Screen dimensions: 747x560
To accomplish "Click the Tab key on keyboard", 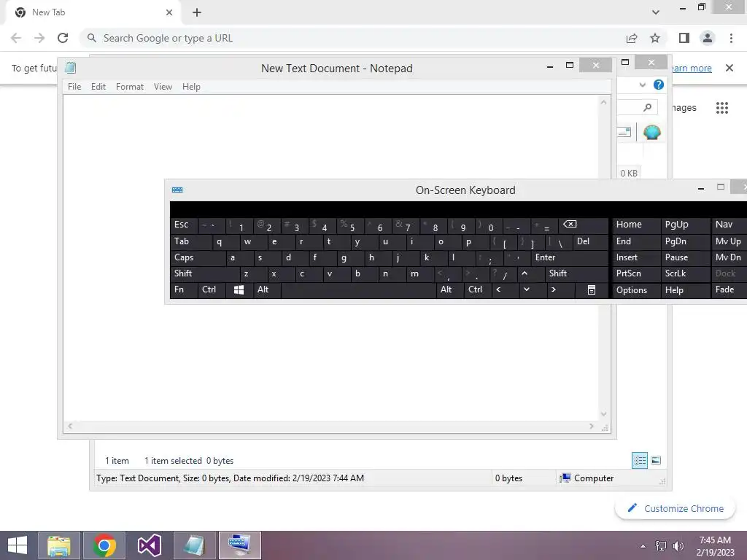I will point(190,241).
